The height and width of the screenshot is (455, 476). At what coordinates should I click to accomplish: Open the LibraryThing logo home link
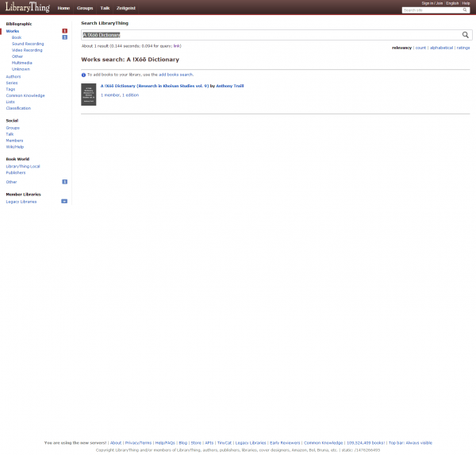[x=27, y=7]
